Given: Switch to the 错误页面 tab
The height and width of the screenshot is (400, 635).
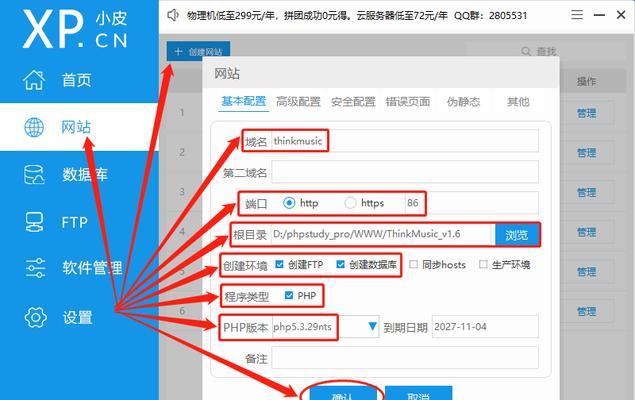Looking at the screenshot, I should [x=408, y=102].
